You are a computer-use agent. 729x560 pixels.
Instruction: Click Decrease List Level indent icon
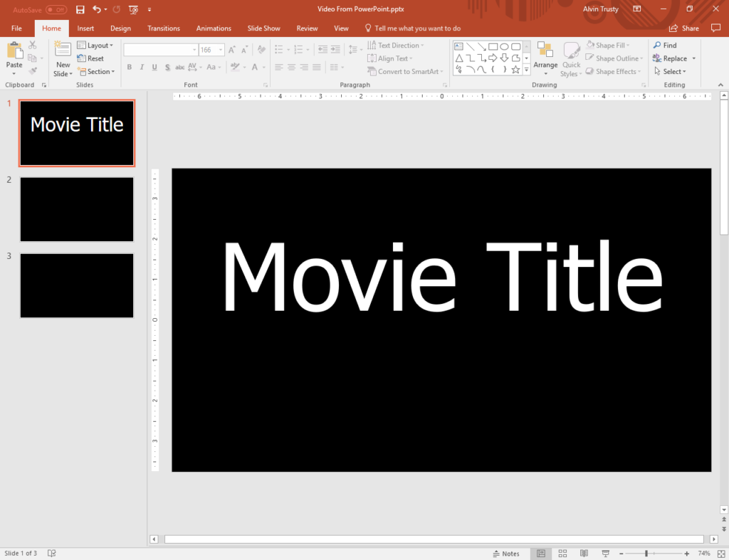322,49
